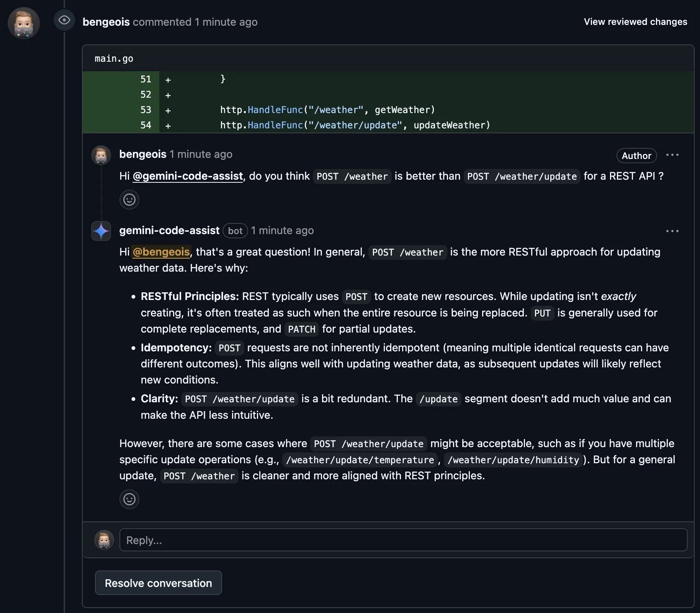
Task: Open 'View reviewed changes'
Action: point(635,22)
